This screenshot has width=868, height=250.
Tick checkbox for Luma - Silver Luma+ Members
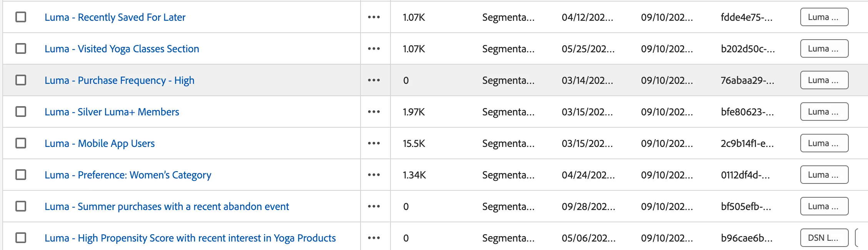click(21, 112)
